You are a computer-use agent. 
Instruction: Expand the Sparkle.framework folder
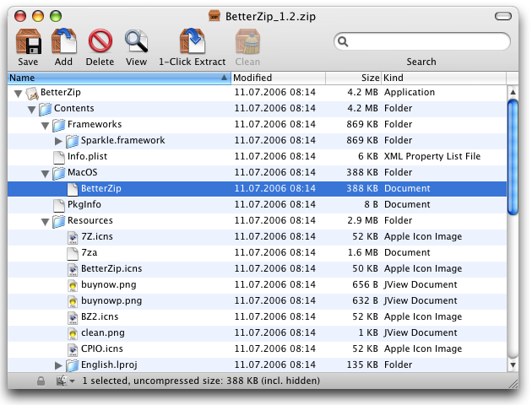tap(58, 141)
